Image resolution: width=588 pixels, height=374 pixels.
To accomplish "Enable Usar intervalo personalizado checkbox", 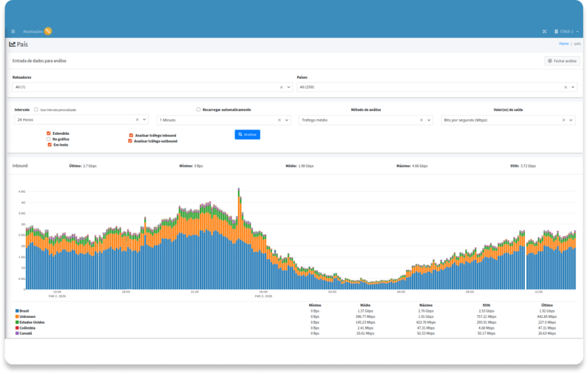I will (36, 110).
